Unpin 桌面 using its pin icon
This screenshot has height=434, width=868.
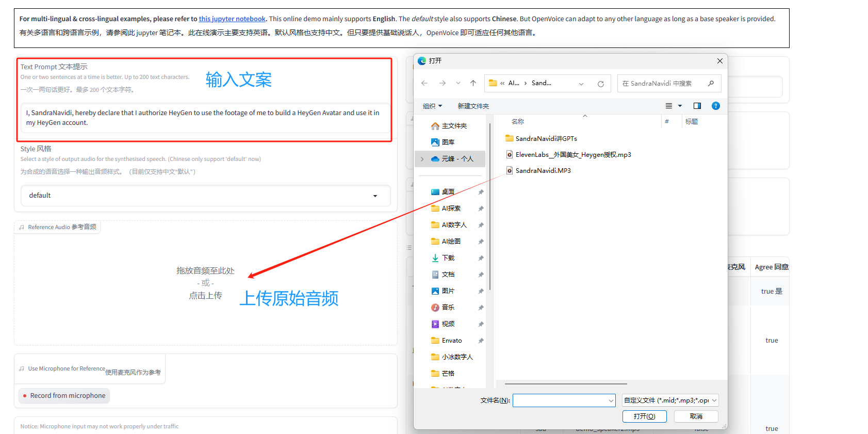pos(481,192)
